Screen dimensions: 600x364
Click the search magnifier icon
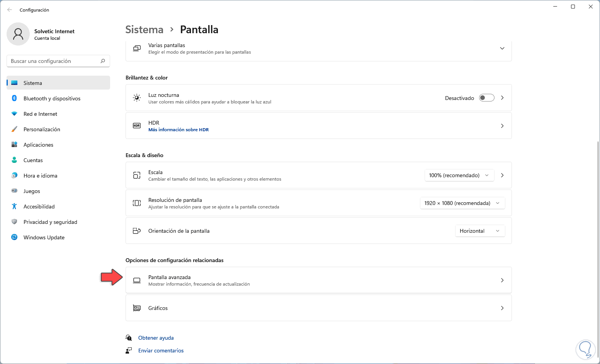coord(103,61)
